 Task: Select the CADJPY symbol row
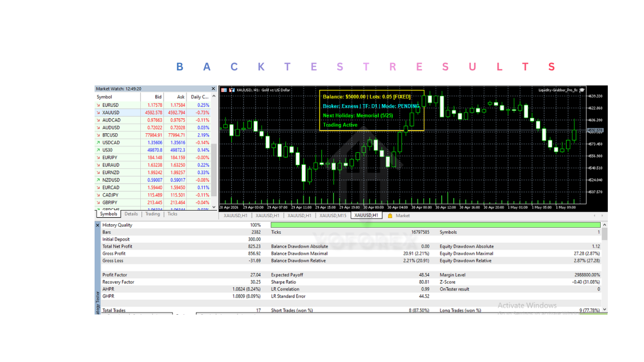[x=153, y=195]
